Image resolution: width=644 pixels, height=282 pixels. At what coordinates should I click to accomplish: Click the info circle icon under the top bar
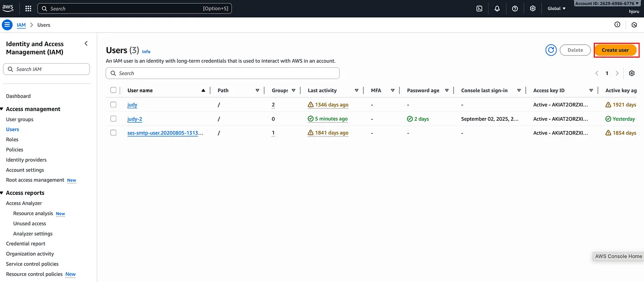click(617, 25)
